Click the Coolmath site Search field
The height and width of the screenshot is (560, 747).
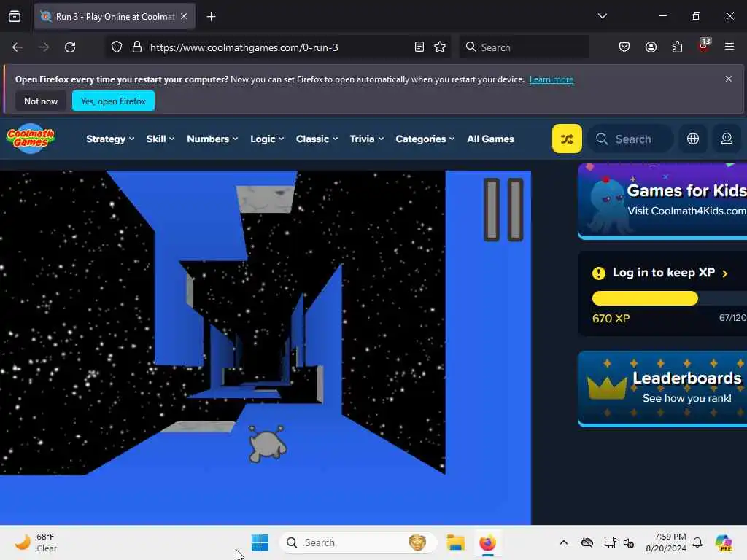pos(631,139)
